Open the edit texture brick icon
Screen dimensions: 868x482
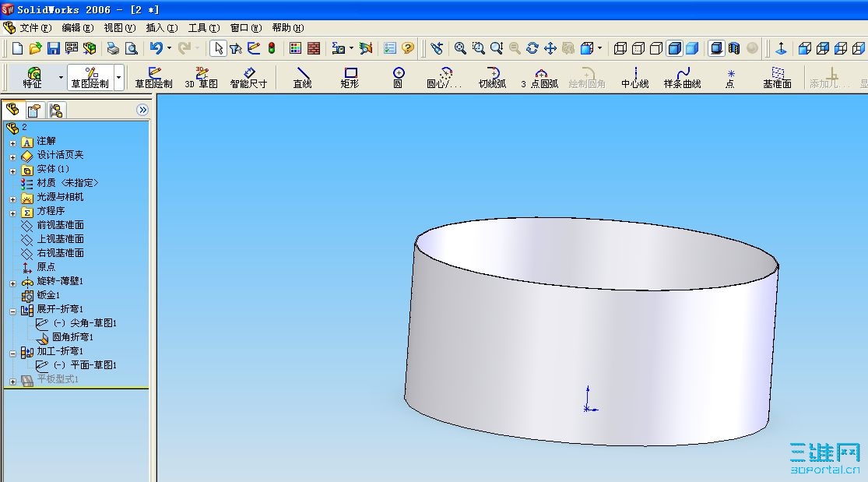click(x=313, y=49)
